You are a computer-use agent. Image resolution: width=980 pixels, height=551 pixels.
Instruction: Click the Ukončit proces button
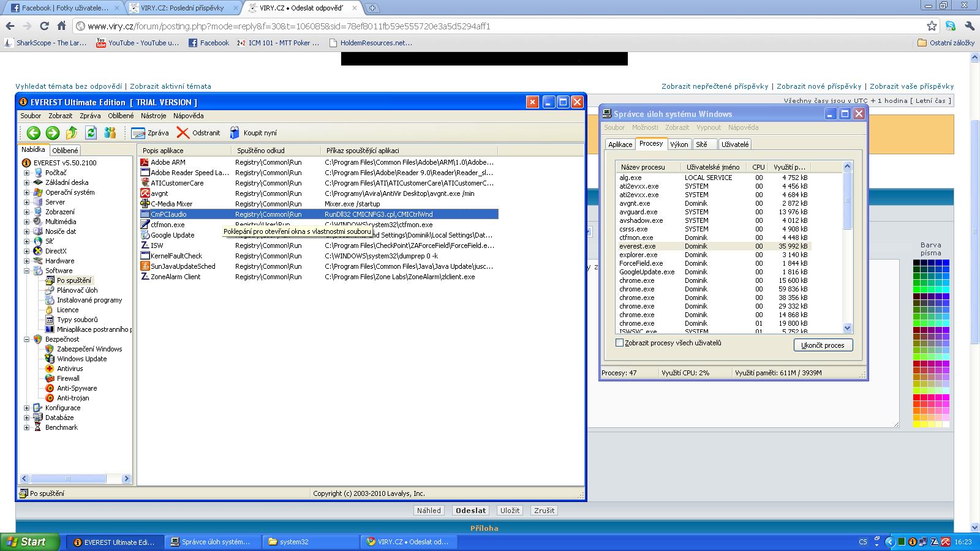pyautogui.click(x=823, y=345)
